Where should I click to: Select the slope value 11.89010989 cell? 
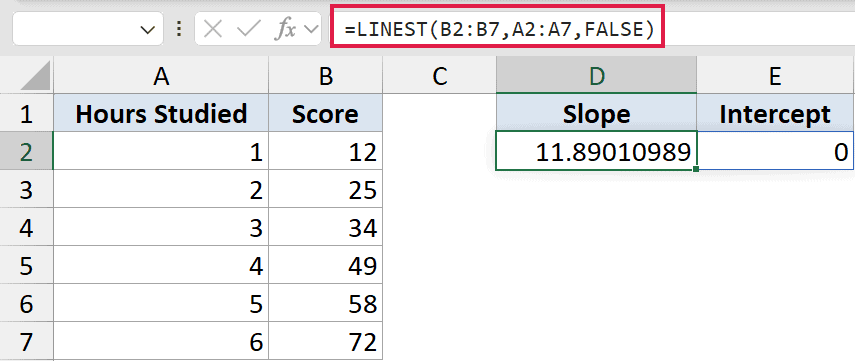[597, 151]
